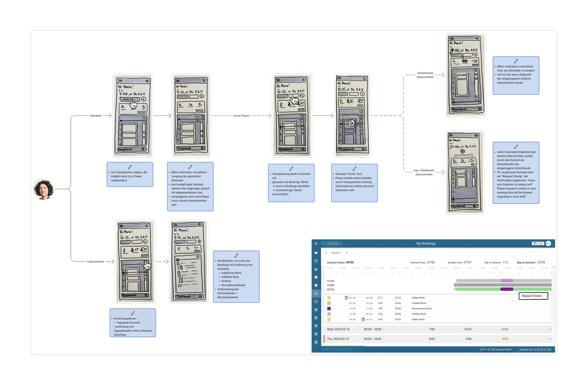
Task: Open the SL user avatar menu
Action: tap(548, 243)
